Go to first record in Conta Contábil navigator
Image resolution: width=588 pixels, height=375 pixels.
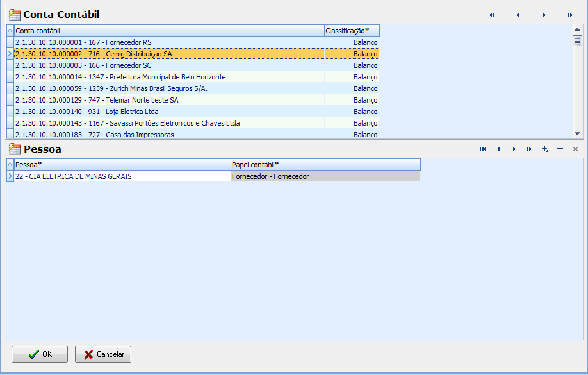[492, 15]
